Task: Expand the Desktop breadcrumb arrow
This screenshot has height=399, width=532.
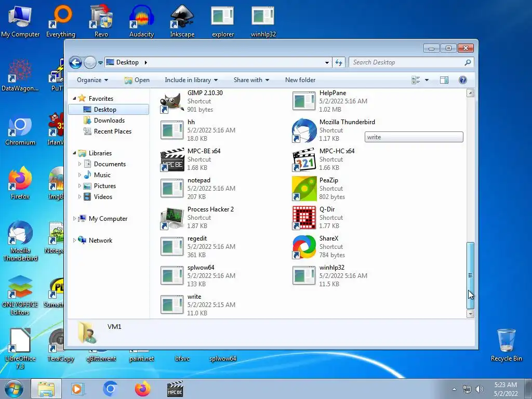Action: (x=146, y=62)
